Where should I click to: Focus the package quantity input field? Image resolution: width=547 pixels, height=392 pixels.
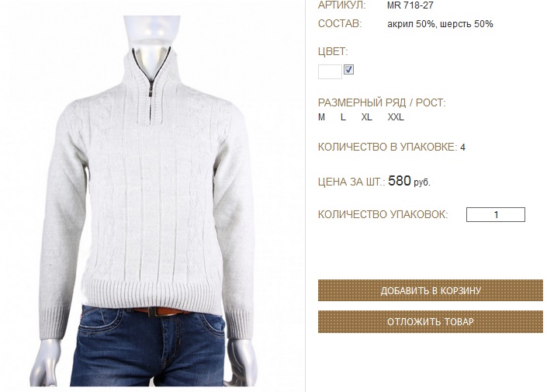click(x=495, y=214)
